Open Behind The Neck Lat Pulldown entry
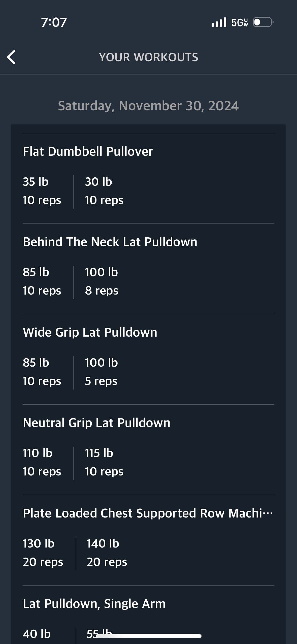The height and width of the screenshot is (644, 297). pos(110,242)
